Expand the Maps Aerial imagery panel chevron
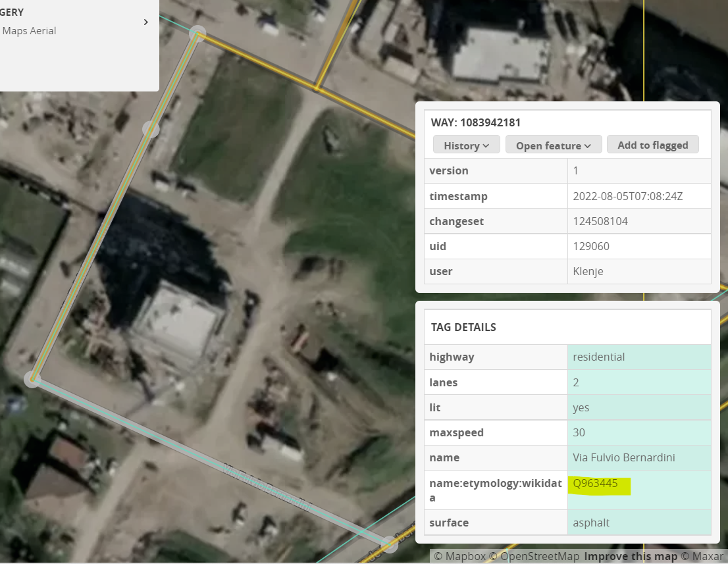Screen dimensions: 728x564 tap(145, 22)
